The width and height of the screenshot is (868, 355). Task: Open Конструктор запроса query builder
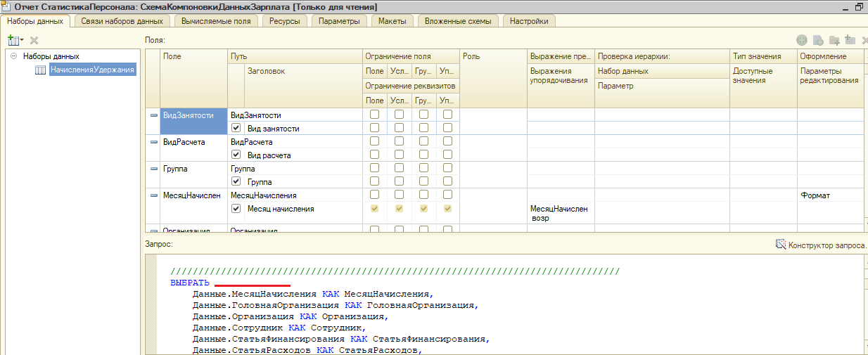point(822,245)
